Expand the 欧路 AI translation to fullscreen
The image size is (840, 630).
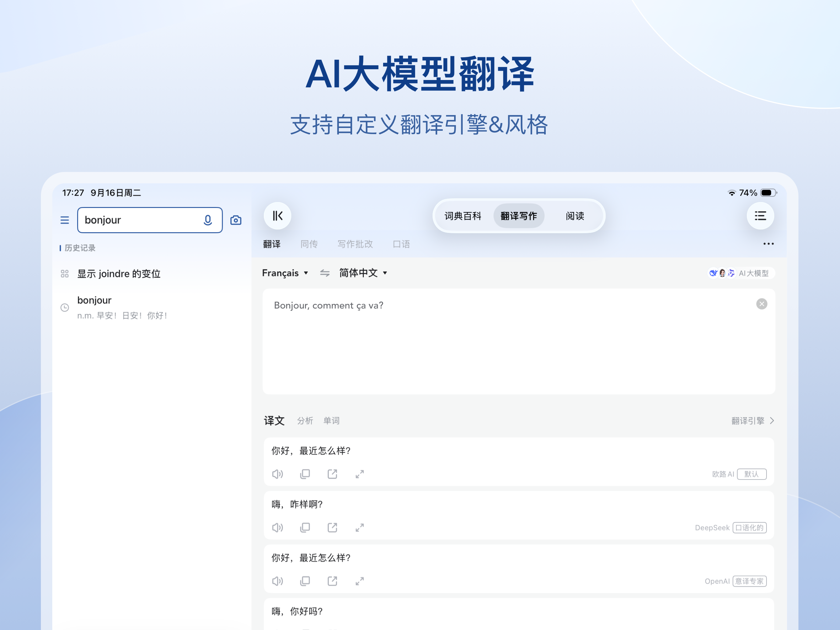[x=360, y=474]
